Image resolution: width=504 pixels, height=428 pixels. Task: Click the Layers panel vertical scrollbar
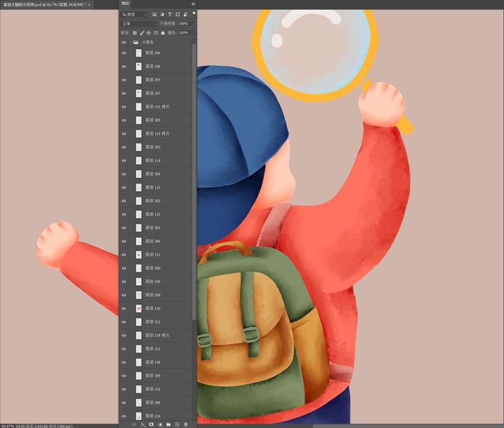(194, 181)
